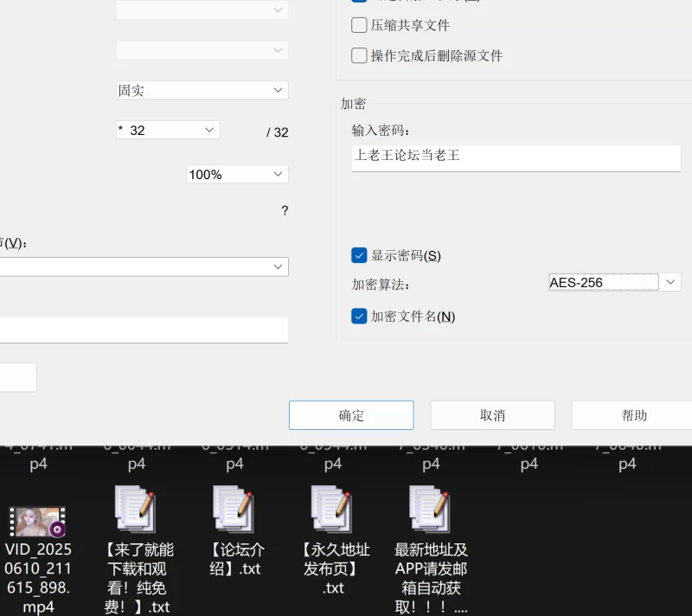Screen dimensions: 692x616
Task: Select the VID_20250610 mp4 video thumbnail
Action: [38, 522]
